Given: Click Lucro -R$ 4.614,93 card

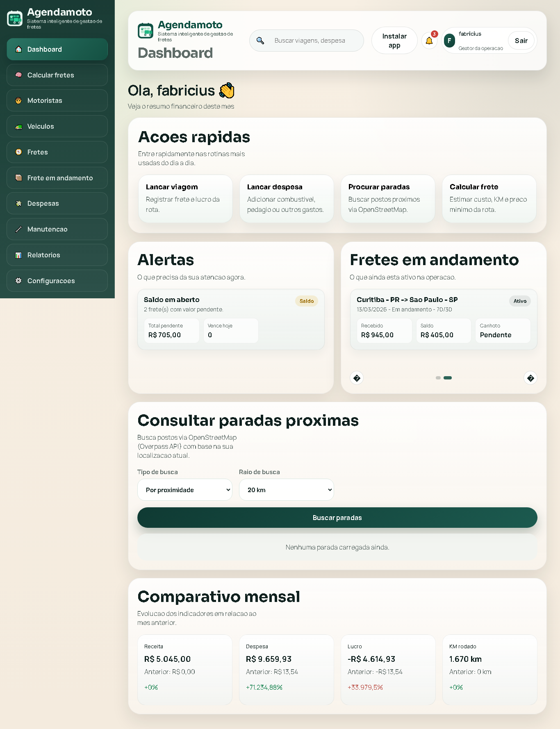Looking at the screenshot, I should click(x=388, y=670).
